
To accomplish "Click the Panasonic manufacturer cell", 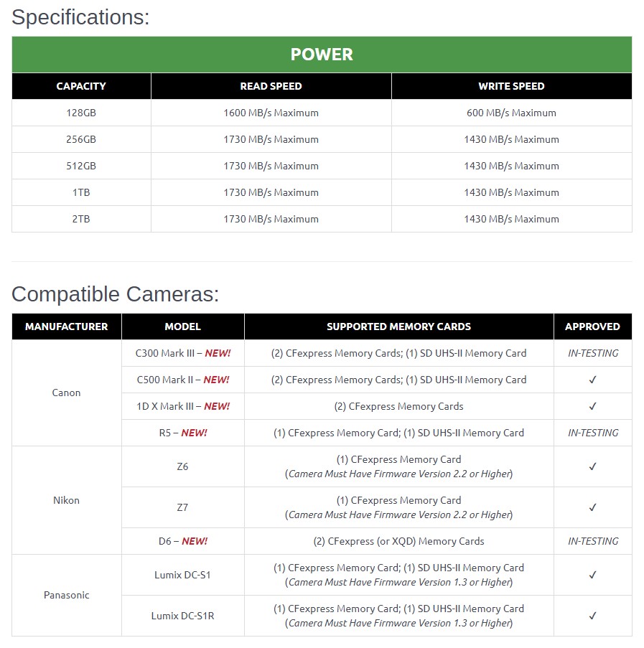I will [x=67, y=595].
